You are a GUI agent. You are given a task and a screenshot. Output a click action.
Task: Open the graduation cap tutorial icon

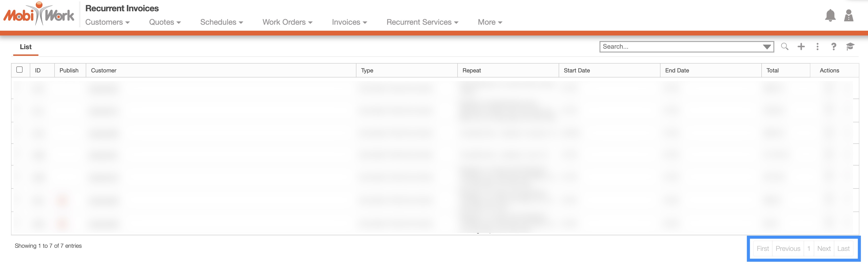coord(850,47)
